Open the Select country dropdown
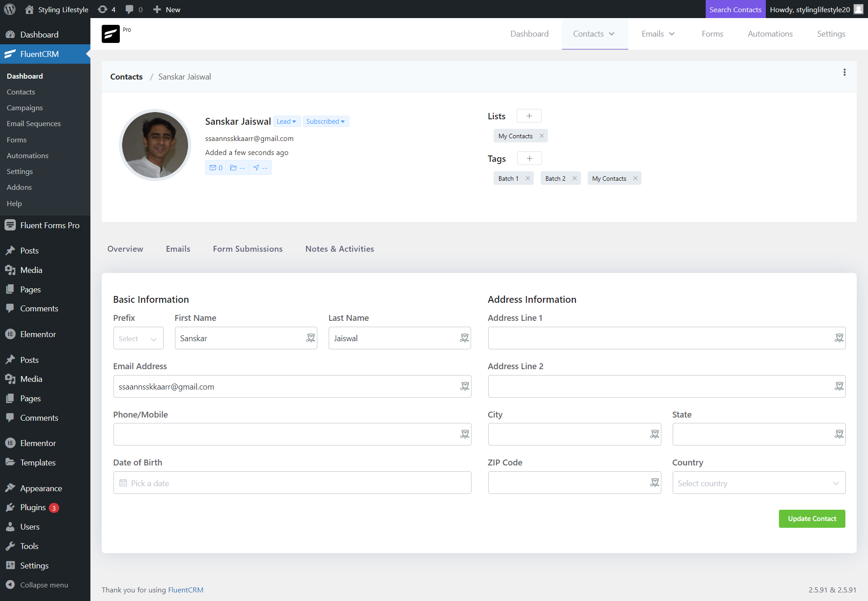 pyautogui.click(x=759, y=483)
